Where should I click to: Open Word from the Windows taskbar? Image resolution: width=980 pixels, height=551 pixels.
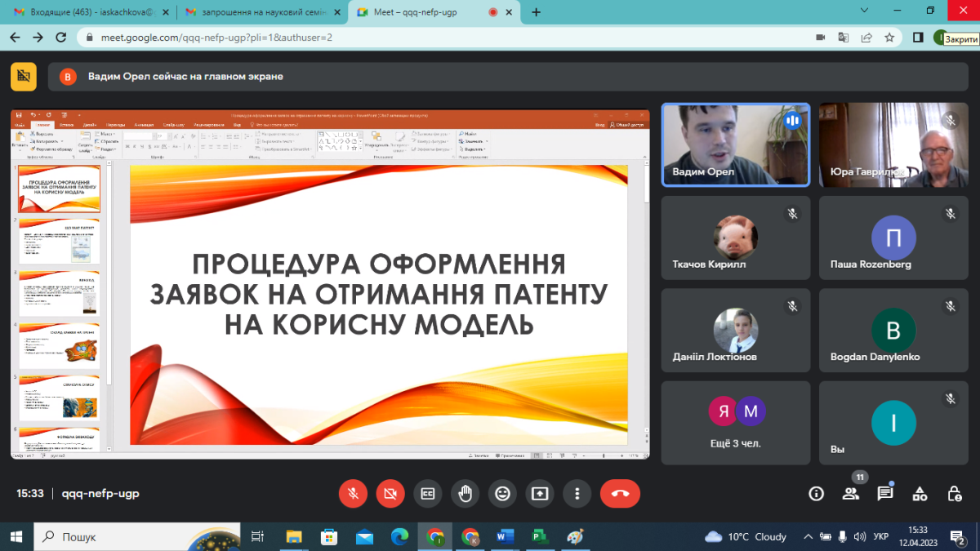click(504, 536)
